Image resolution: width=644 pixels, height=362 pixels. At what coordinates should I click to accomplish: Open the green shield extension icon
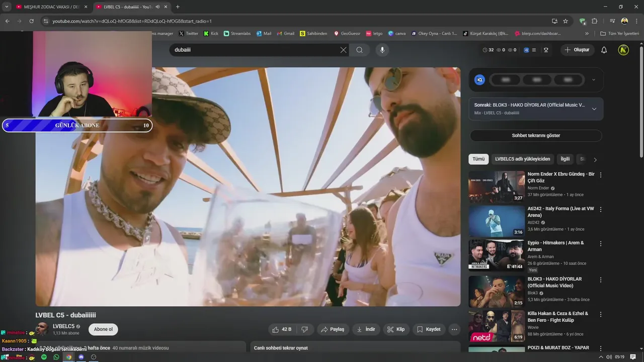(x=583, y=21)
